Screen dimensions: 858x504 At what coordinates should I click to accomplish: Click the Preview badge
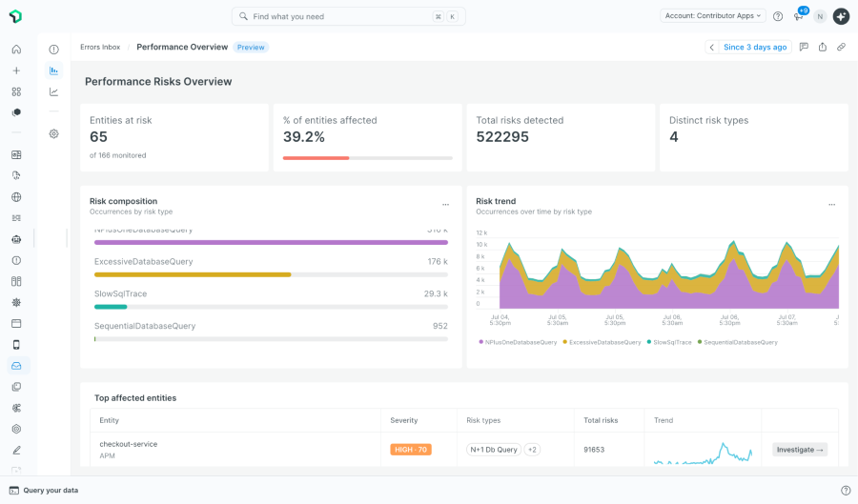[251, 47]
